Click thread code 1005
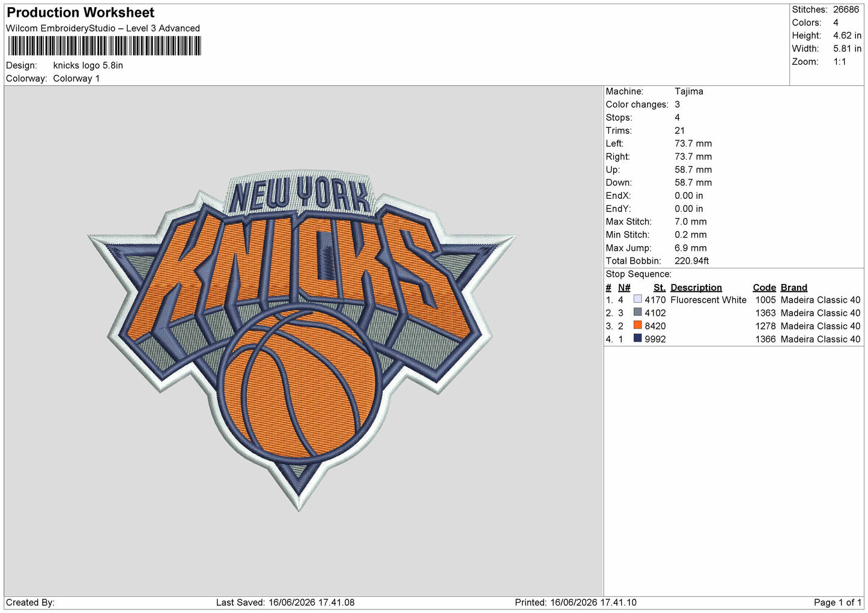The image size is (868, 613). (765, 300)
